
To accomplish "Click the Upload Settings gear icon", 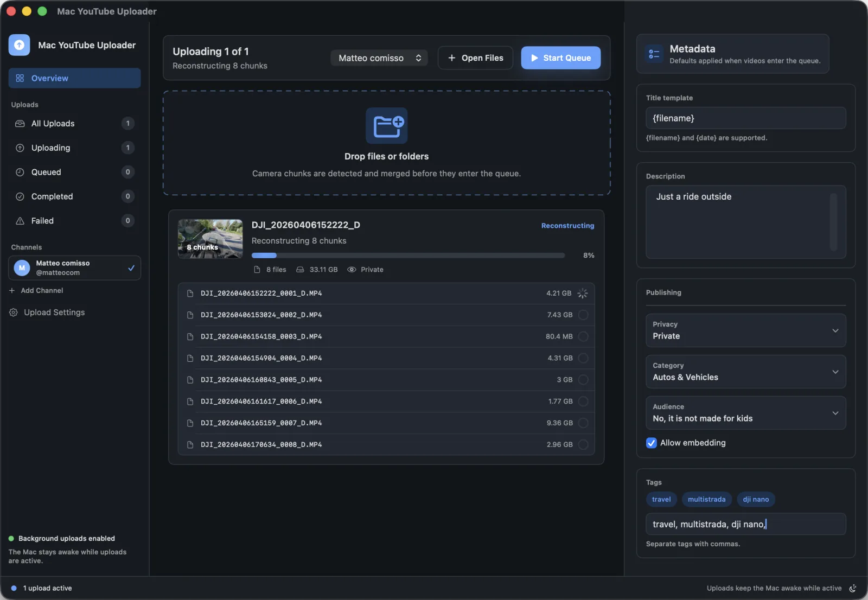I will (14, 312).
